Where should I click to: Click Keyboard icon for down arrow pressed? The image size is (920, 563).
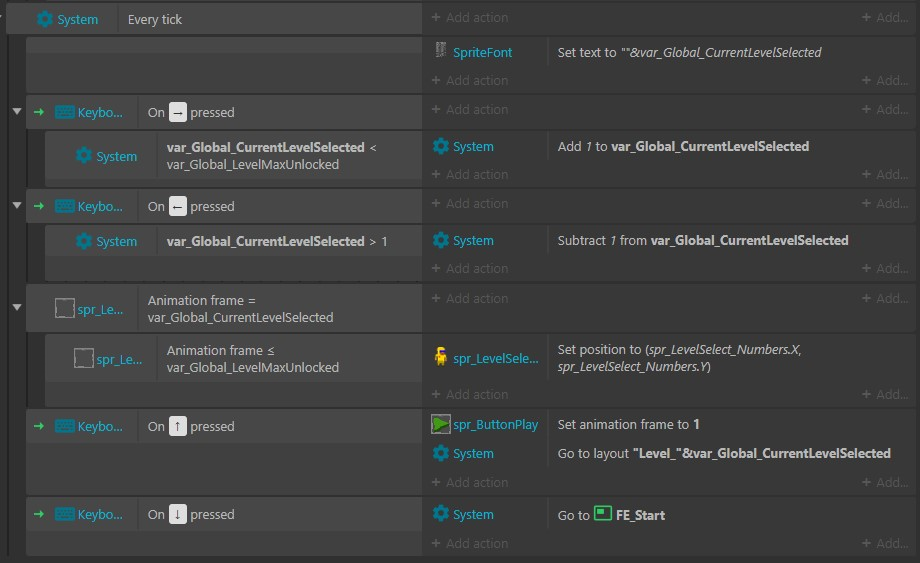[x=65, y=514]
